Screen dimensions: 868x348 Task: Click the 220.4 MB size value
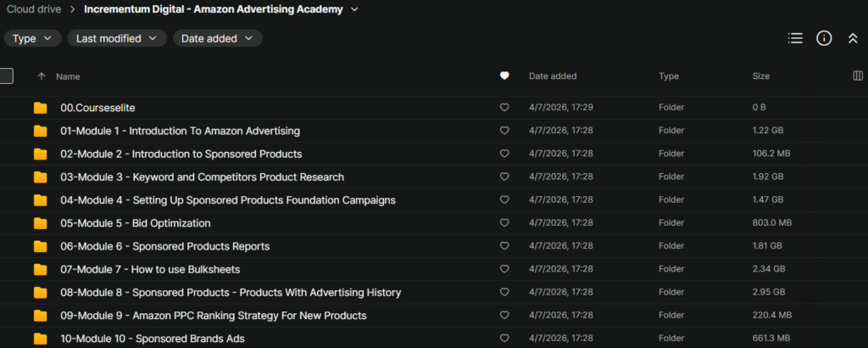coord(771,315)
